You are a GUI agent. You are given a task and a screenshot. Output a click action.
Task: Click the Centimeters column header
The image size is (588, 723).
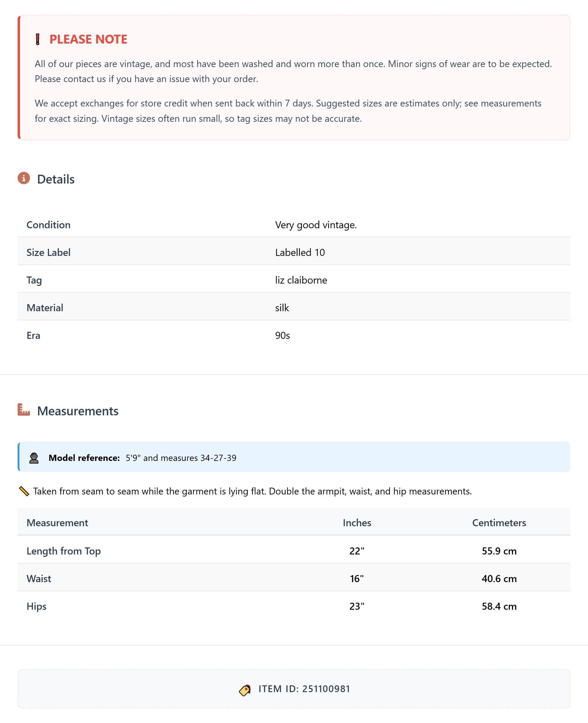click(x=499, y=523)
